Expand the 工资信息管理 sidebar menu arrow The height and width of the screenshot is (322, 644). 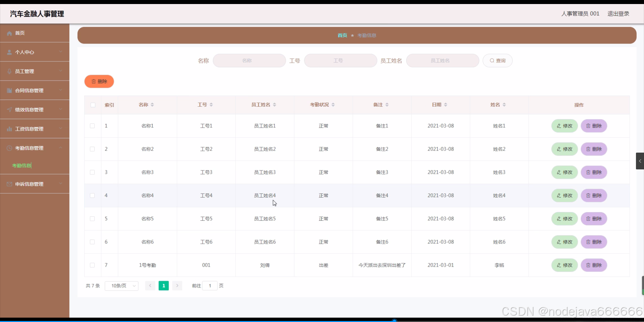[x=61, y=128]
